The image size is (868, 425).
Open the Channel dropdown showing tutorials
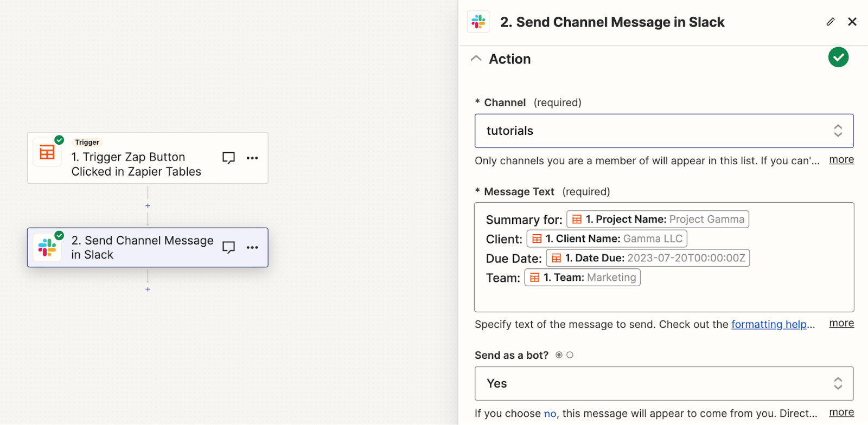click(x=664, y=131)
